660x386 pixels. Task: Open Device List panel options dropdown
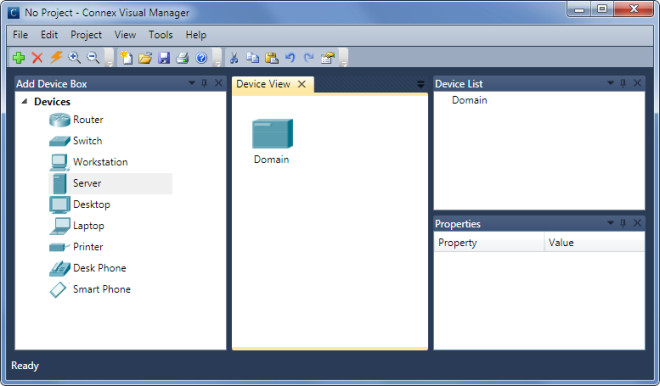pyautogui.click(x=610, y=83)
